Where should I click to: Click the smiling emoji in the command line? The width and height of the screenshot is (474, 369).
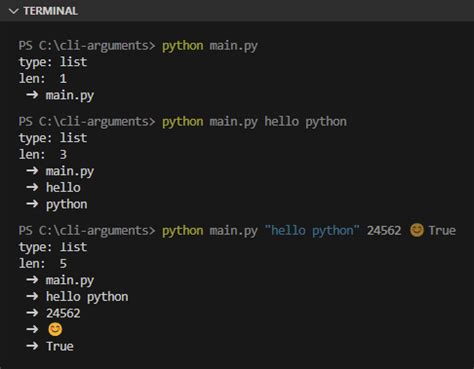click(x=416, y=230)
